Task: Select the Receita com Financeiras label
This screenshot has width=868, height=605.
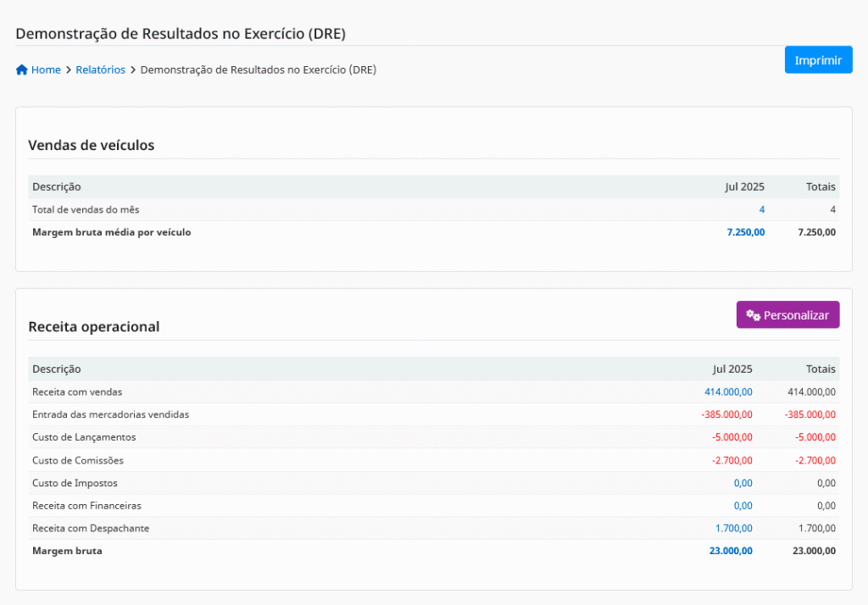Action: (86, 506)
